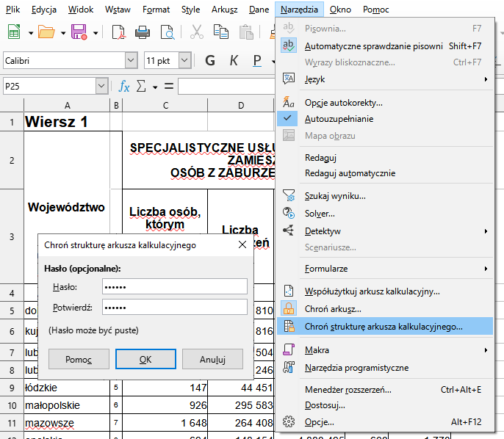This screenshot has width=504, height=439.
Task: Open Print Preview from the toolbar
Action: point(168,32)
